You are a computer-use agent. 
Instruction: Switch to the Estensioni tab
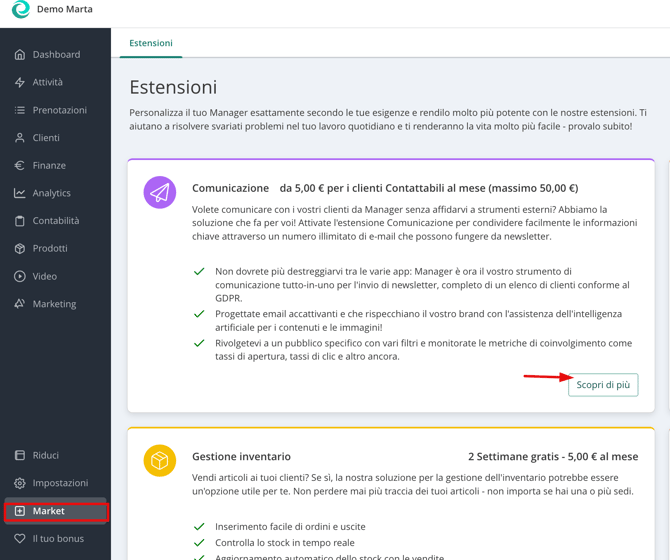tap(151, 43)
